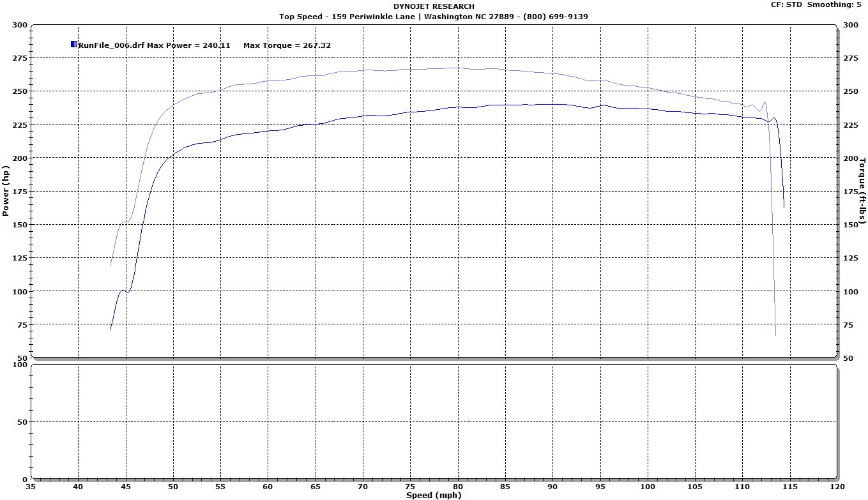Click the 225 value on Power axis
This screenshot has width=868, height=500.
tap(20, 125)
